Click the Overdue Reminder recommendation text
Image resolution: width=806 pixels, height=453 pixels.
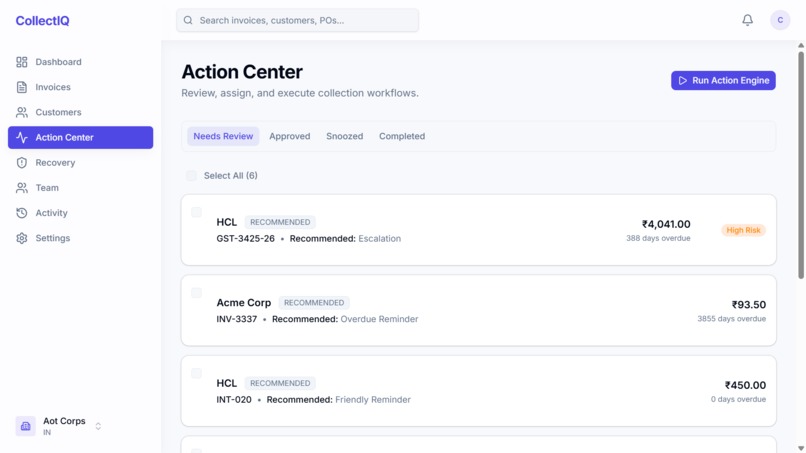(x=379, y=319)
